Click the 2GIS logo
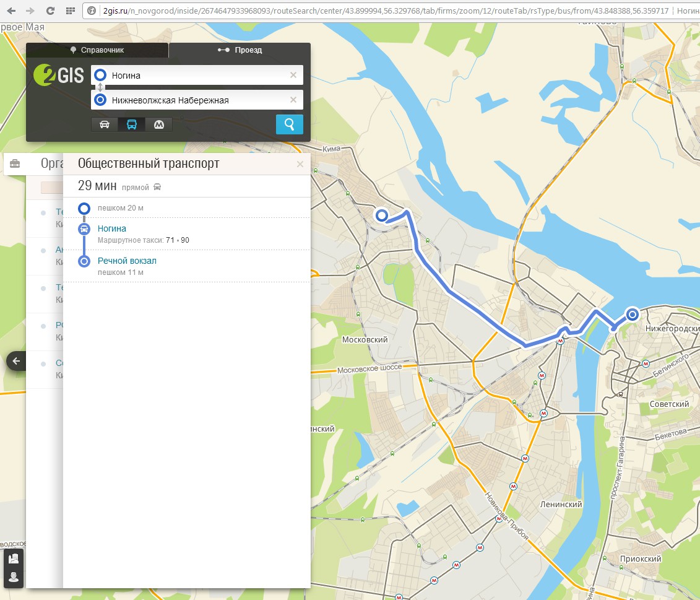The image size is (700, 600). coord(59,75)
